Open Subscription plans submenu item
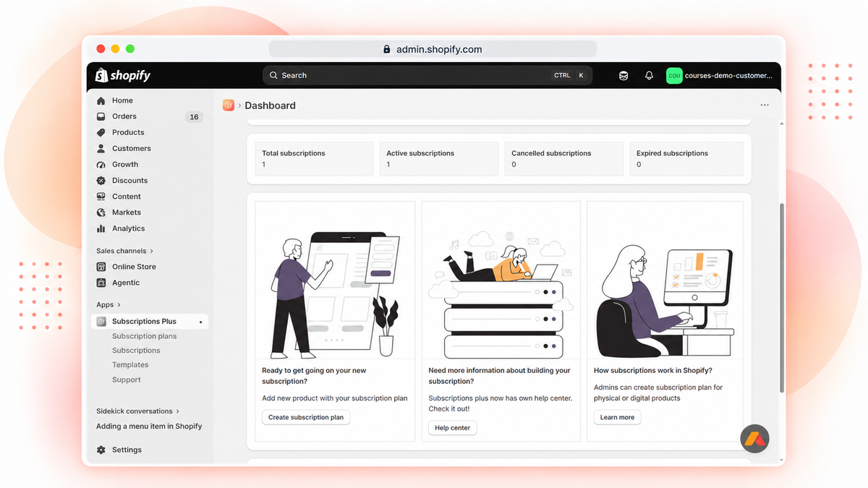 [x=144, y=336]
